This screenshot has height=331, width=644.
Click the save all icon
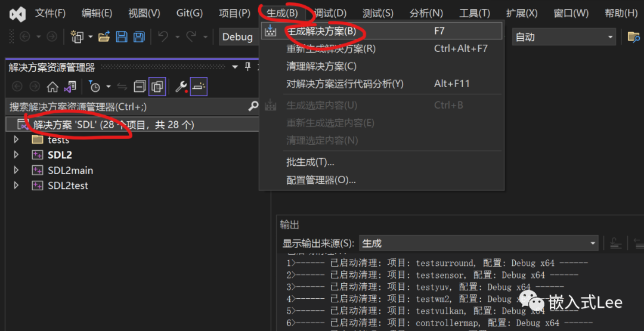click(x=140, y=37)
